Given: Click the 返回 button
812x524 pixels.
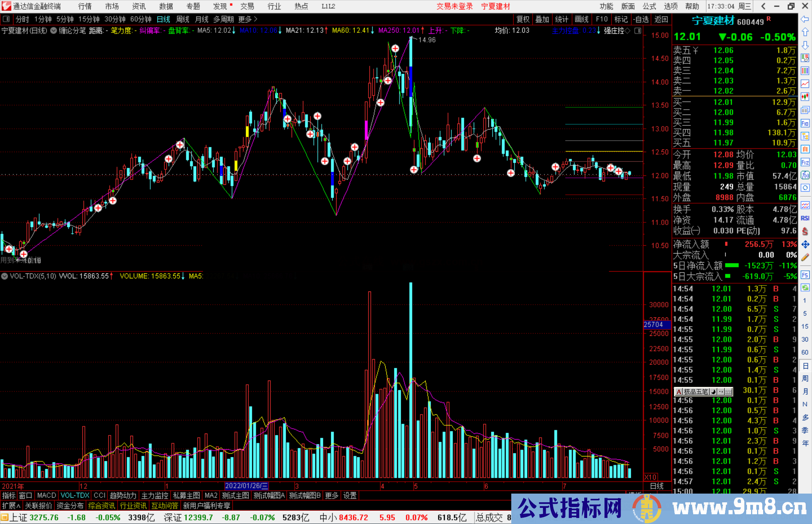Looking at the screenshot, I should [661, 19].
